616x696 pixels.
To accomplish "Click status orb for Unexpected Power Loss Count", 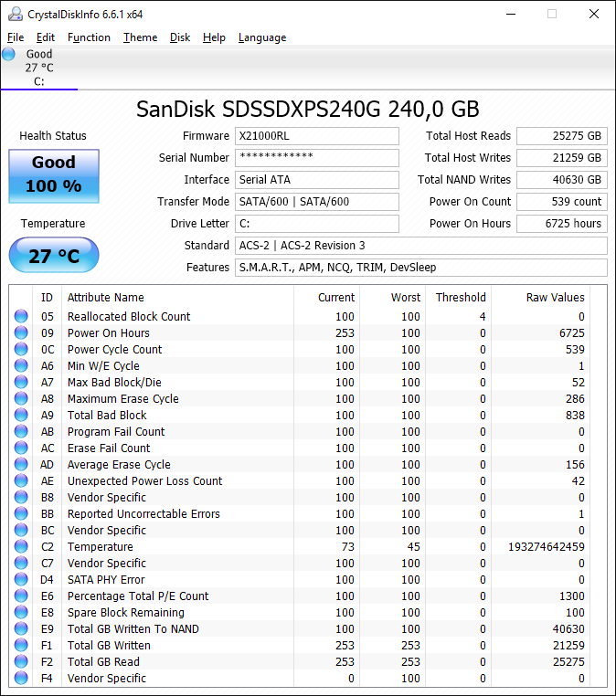I will coord(21,480).
